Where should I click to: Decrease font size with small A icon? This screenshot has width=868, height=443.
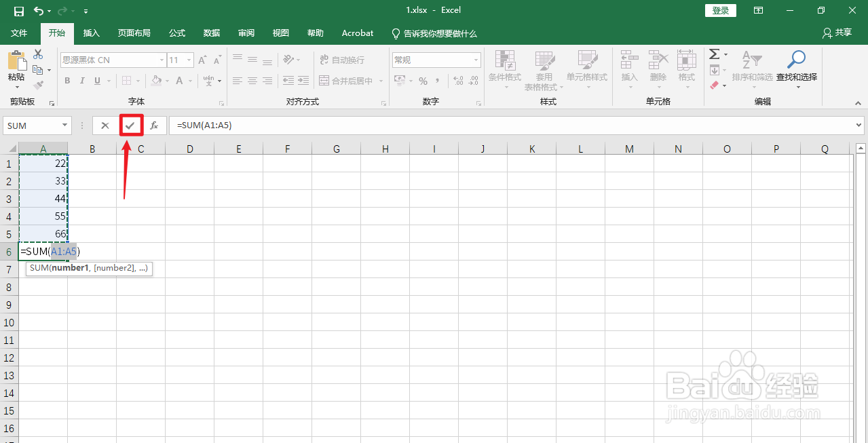(x=217, y=60)
